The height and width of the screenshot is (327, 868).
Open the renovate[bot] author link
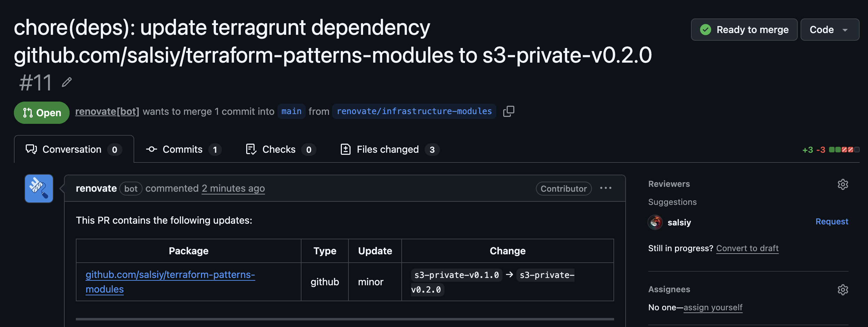(x=107, y=111)
